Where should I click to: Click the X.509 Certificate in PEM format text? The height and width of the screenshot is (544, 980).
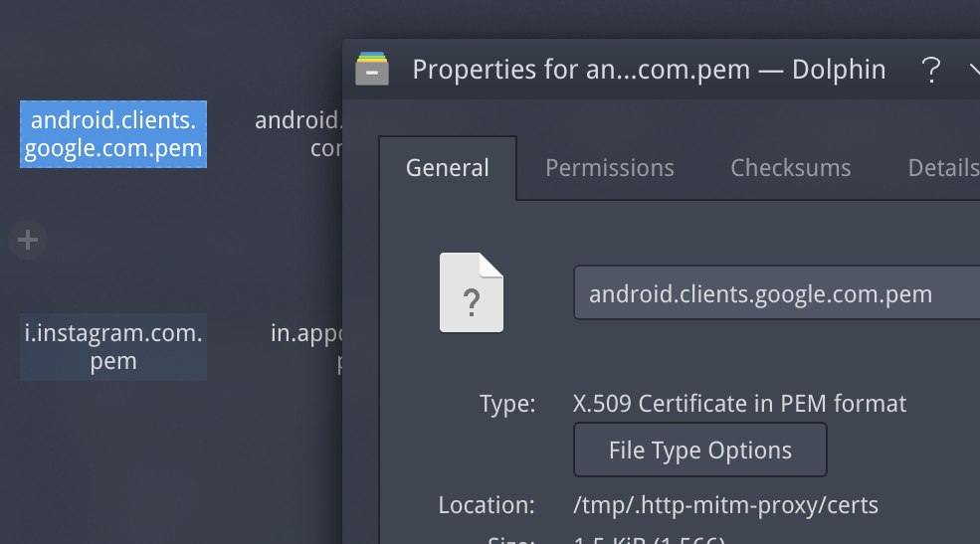point(739,404)
